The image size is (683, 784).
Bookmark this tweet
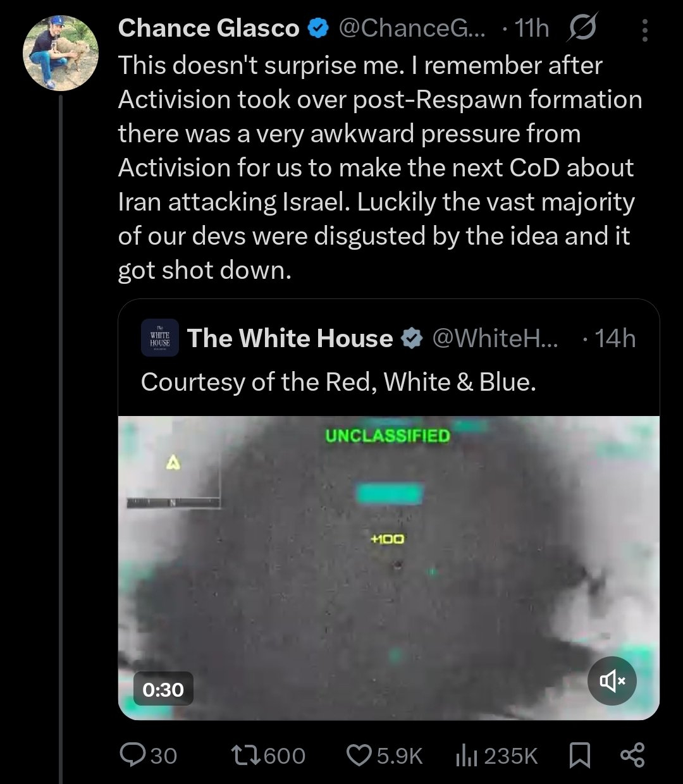pos(580,755)
